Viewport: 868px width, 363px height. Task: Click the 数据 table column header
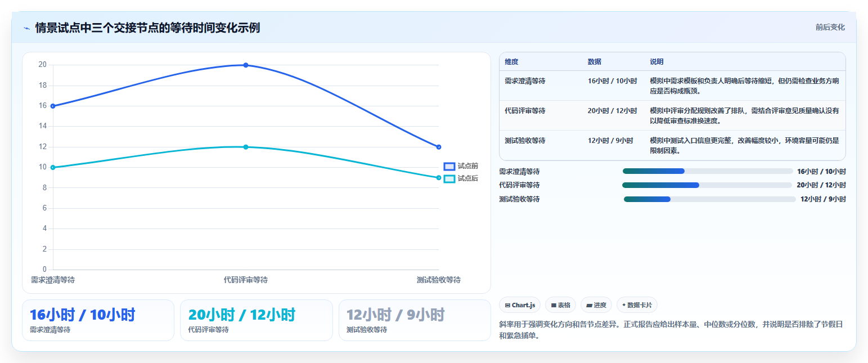[x=595, y=62]
